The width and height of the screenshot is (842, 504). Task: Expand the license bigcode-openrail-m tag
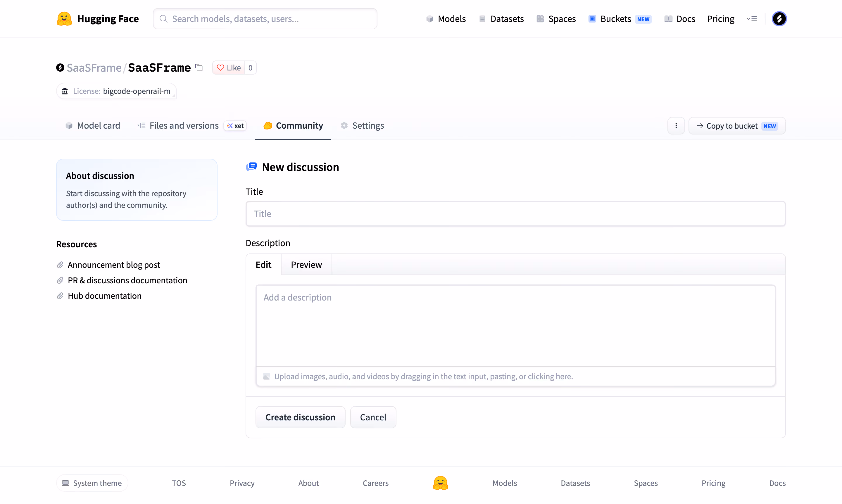[x=116, y=91]
